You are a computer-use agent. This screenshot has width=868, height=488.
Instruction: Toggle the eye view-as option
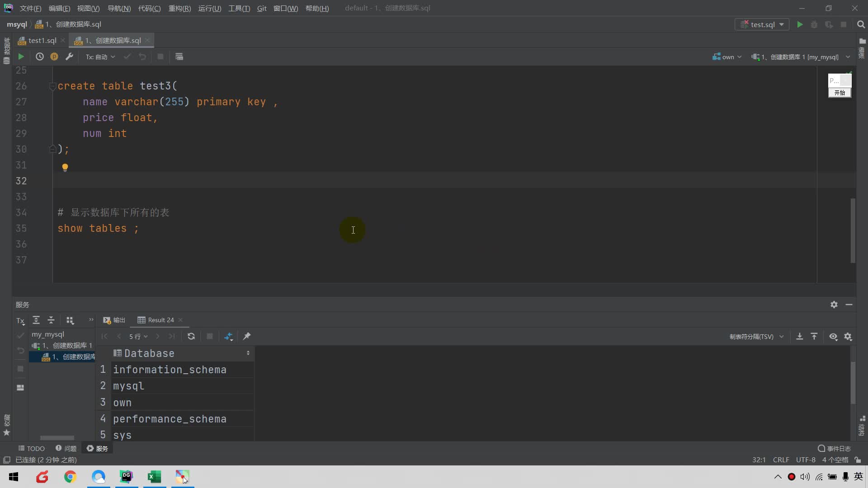[x=833, y=336]
